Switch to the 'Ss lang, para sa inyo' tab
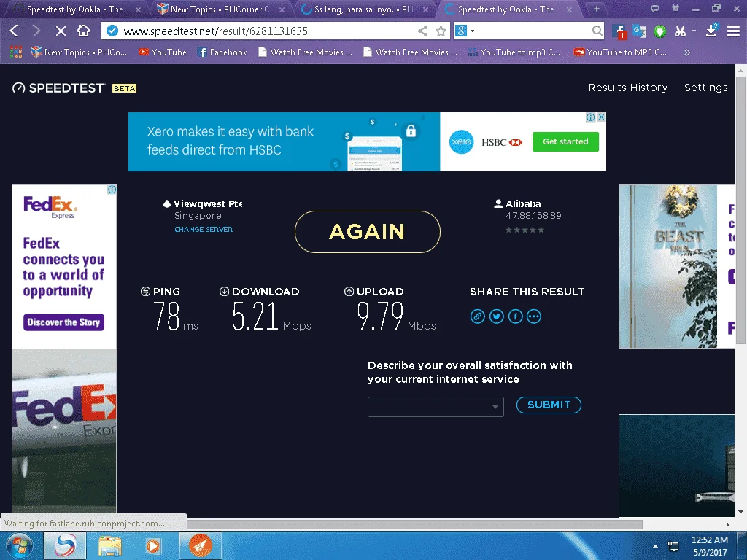 (x=364, y=9)
